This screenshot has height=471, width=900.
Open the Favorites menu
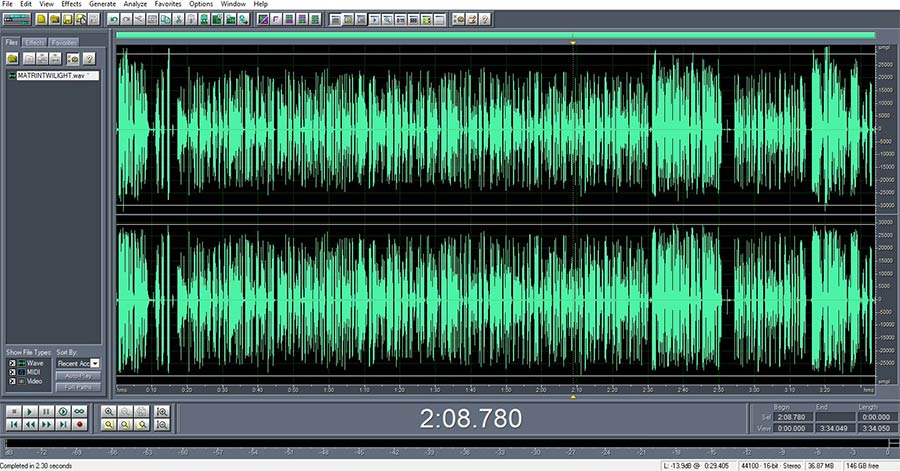point(168,4)
